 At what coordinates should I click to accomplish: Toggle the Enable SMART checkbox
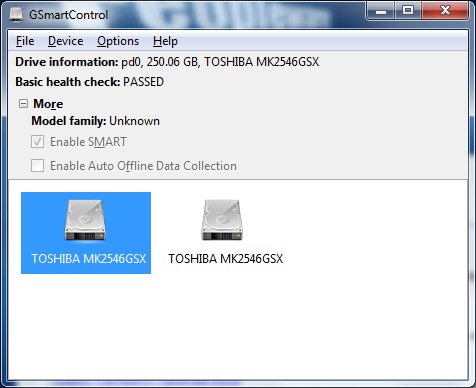37,142
